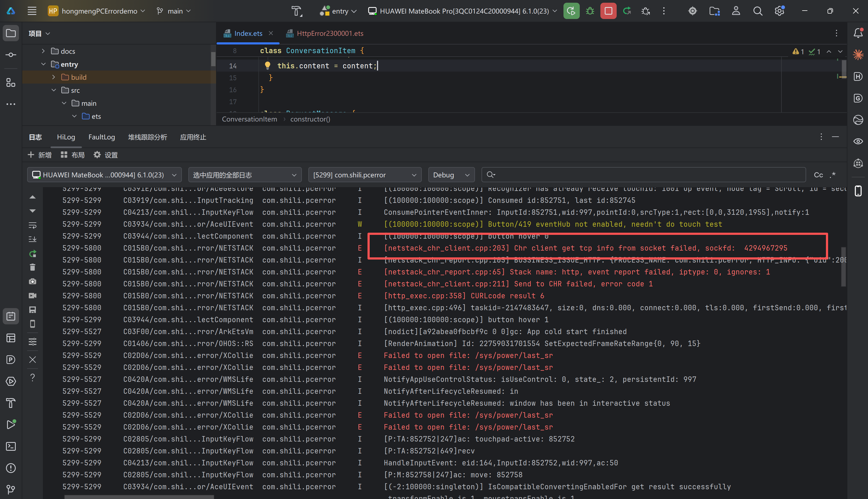868x499 pixels.
Task: Start debugging with the bug icon
Action: tap(590, 11)
